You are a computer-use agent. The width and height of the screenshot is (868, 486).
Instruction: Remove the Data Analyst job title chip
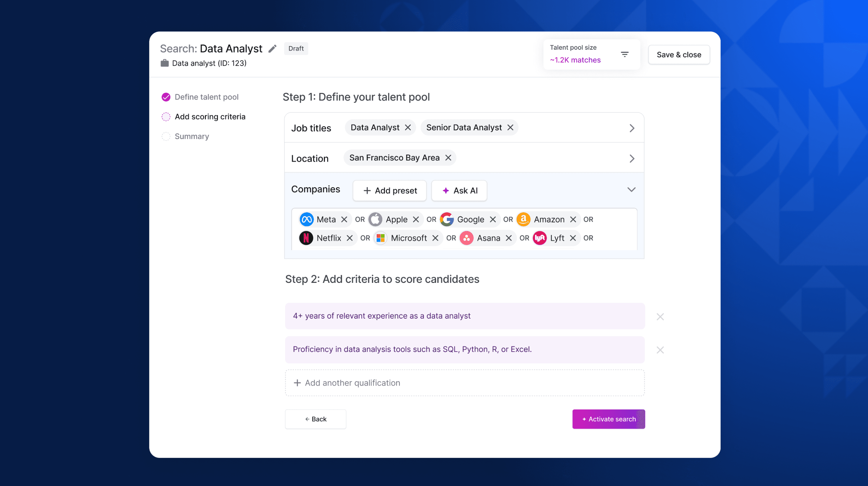408,127
